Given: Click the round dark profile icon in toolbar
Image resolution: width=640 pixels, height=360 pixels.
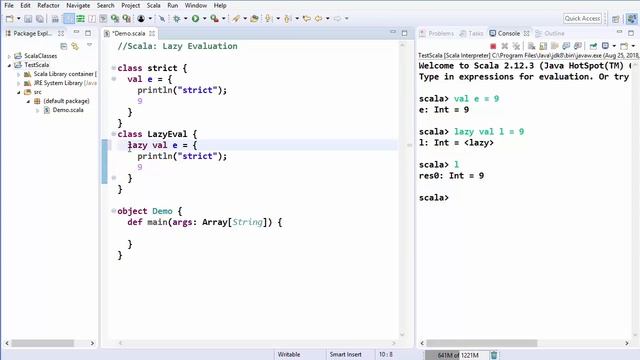Looking at the screenshot, I should 141,19.
